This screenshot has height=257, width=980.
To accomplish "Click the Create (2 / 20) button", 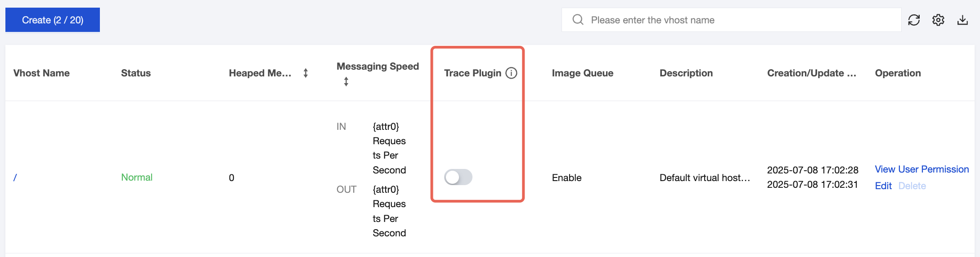I will (53, 20).
